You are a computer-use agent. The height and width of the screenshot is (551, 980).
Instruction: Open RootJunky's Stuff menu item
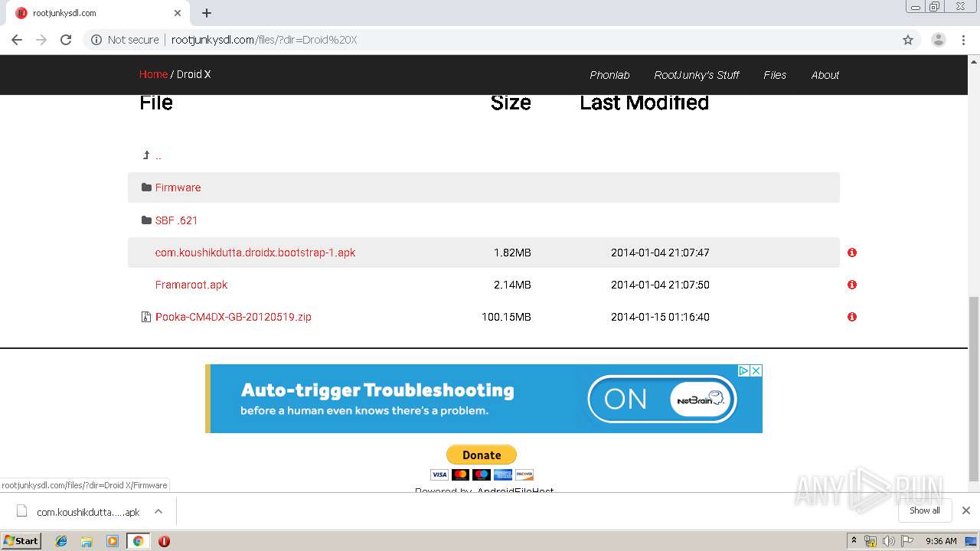tap(697, 75)
